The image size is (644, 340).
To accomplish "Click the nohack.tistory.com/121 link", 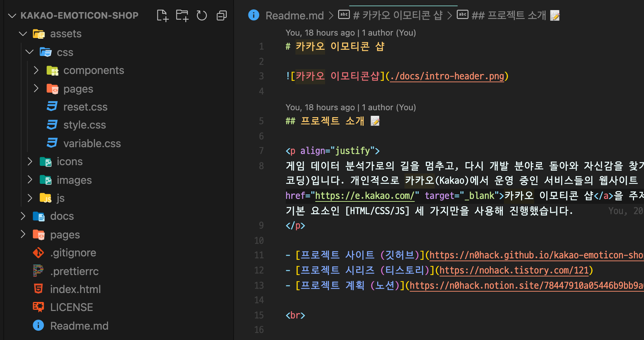I will point(514,270).
